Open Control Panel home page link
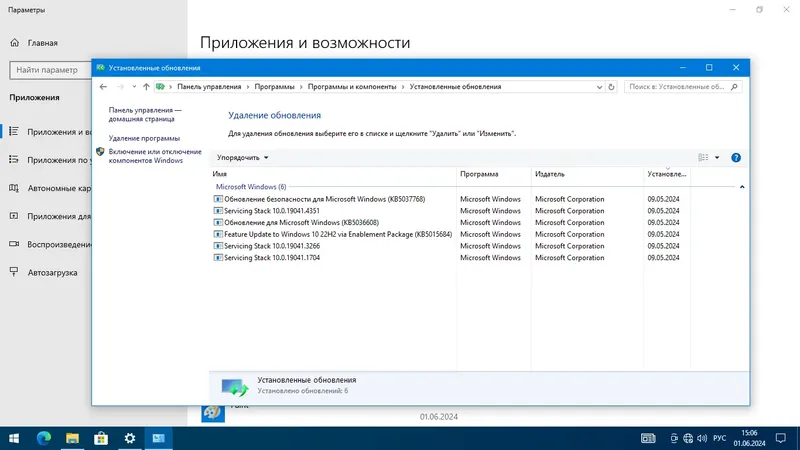Screen dimensions: 800x450 145,114
